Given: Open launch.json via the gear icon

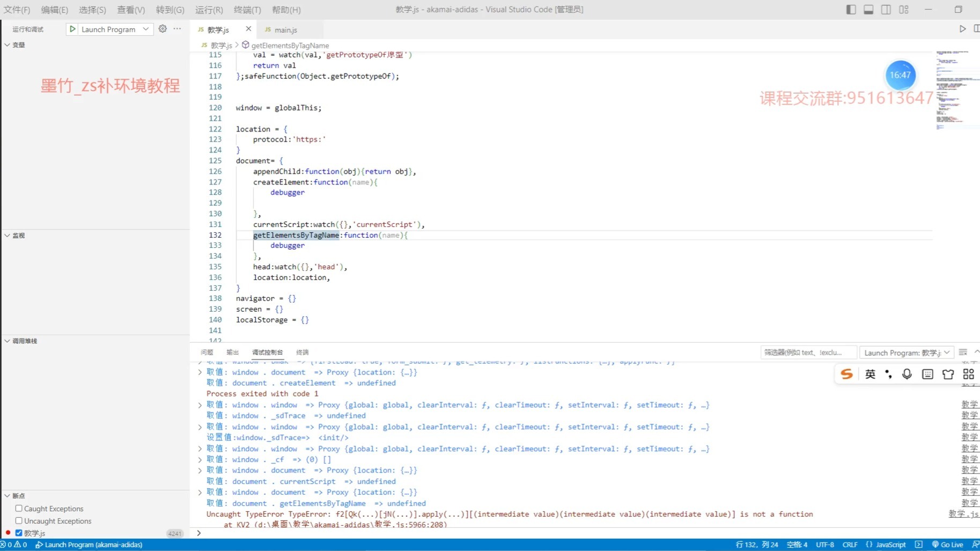Looking at the screenshot, I should [x=163, y=29].
